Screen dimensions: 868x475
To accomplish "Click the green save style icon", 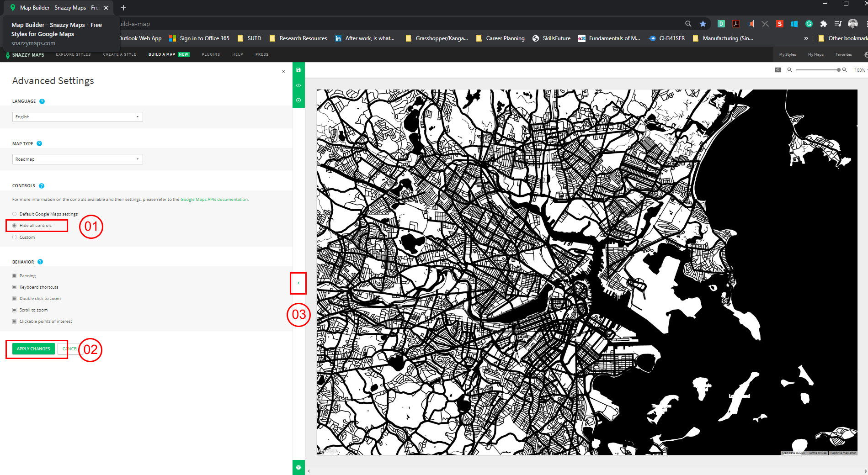I will click(298, 70).
